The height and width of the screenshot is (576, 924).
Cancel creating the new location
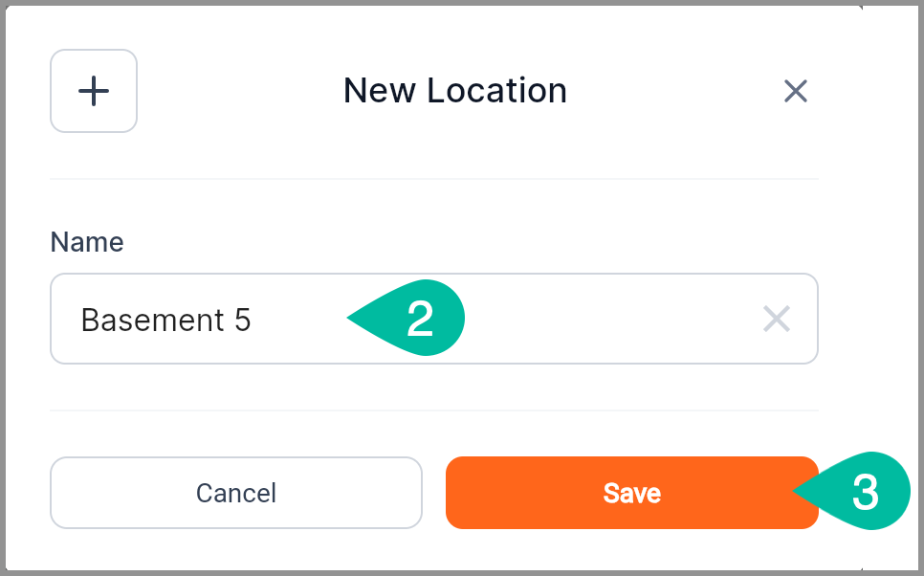click(x=235, y=493)
